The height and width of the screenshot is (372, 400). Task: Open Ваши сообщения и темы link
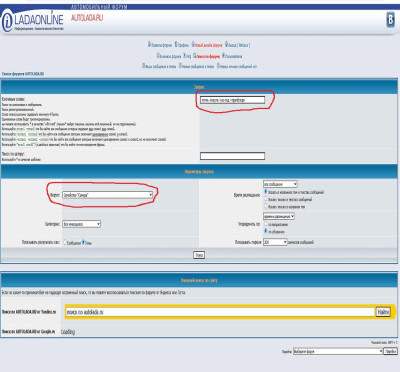160,66
